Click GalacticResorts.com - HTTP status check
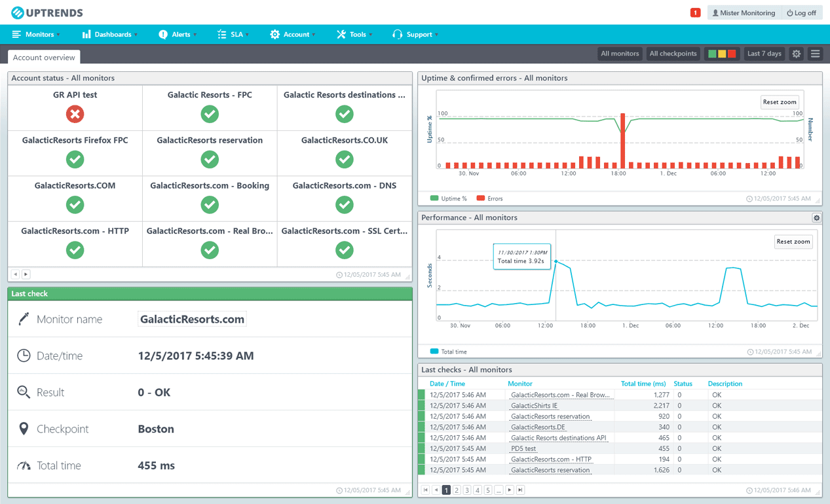Screen dimensions: 830x504 [x=75, y=250]
